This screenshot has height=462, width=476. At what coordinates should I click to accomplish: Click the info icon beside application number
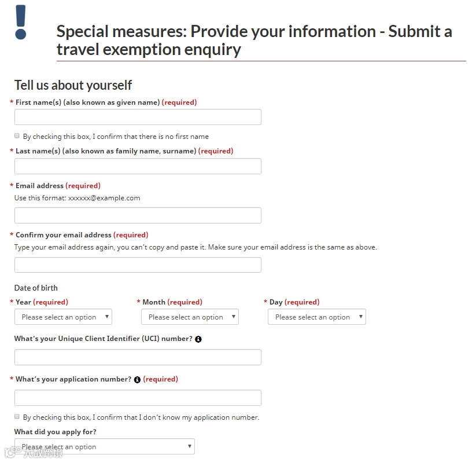pyautogui.click(x=137, y=380)
